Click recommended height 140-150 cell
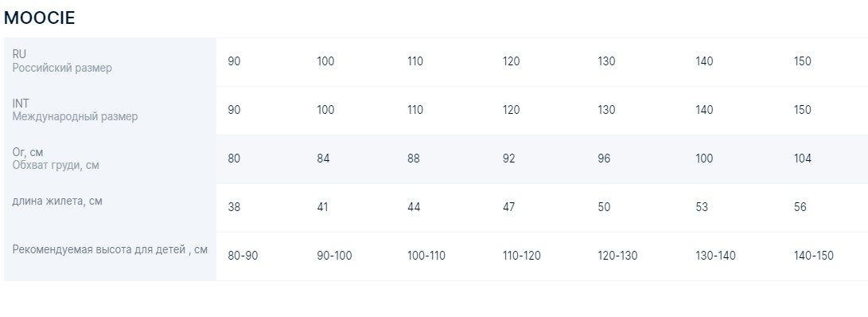This screenshot has height=317, width=868. pos(813,256)
